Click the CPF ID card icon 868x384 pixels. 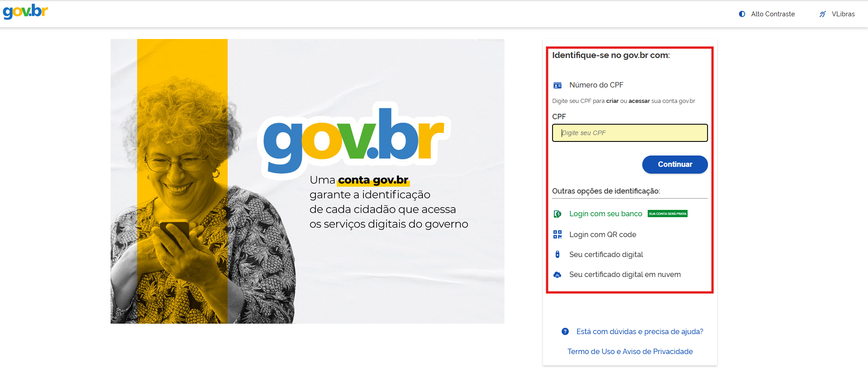[558, 85]
